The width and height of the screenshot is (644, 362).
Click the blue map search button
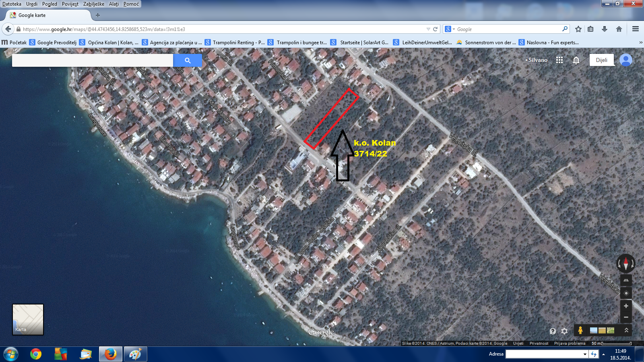pos(187,60)
